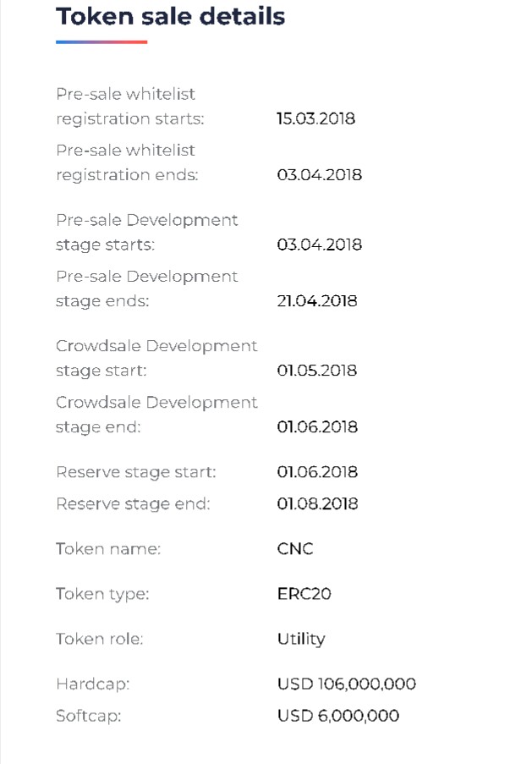This screenshot has width=532, height=764.
Task: Click the Token name label
Action: point(107,548)
